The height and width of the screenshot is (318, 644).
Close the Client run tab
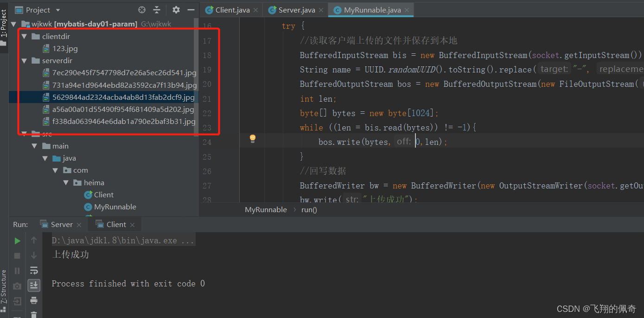point(133,225)
